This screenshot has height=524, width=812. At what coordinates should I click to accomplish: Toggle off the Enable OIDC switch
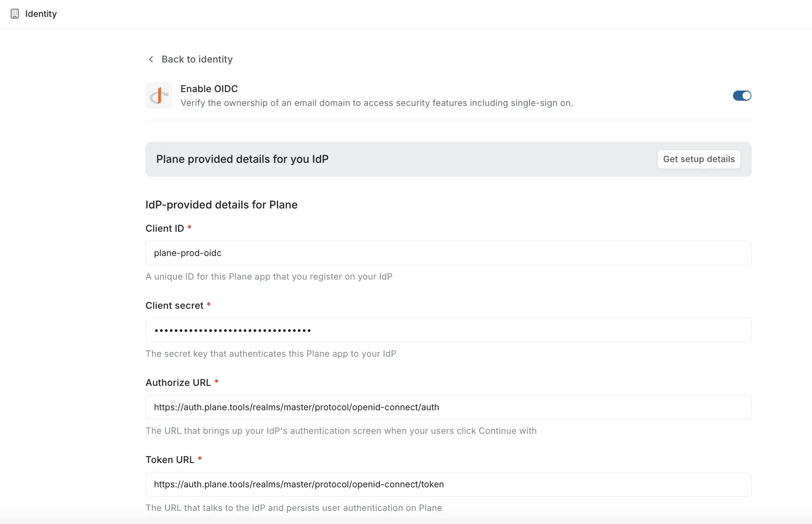click(742, 95)
